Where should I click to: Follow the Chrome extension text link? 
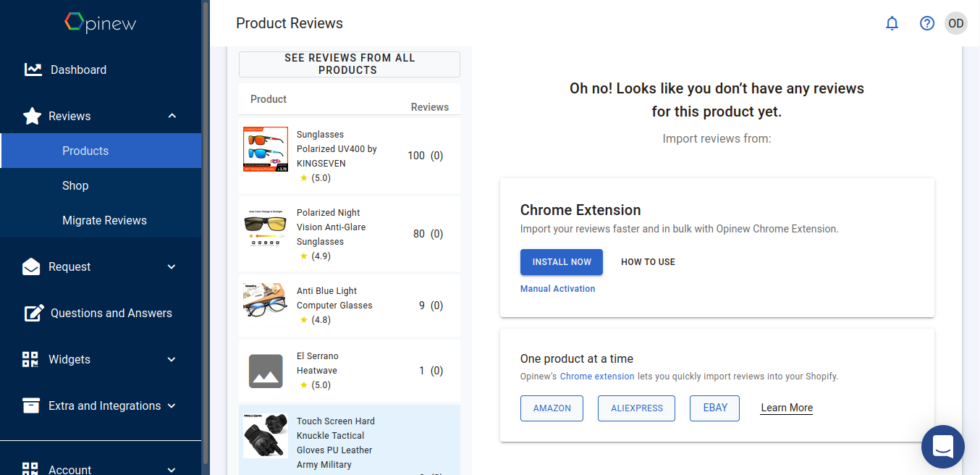pos(597,377)
